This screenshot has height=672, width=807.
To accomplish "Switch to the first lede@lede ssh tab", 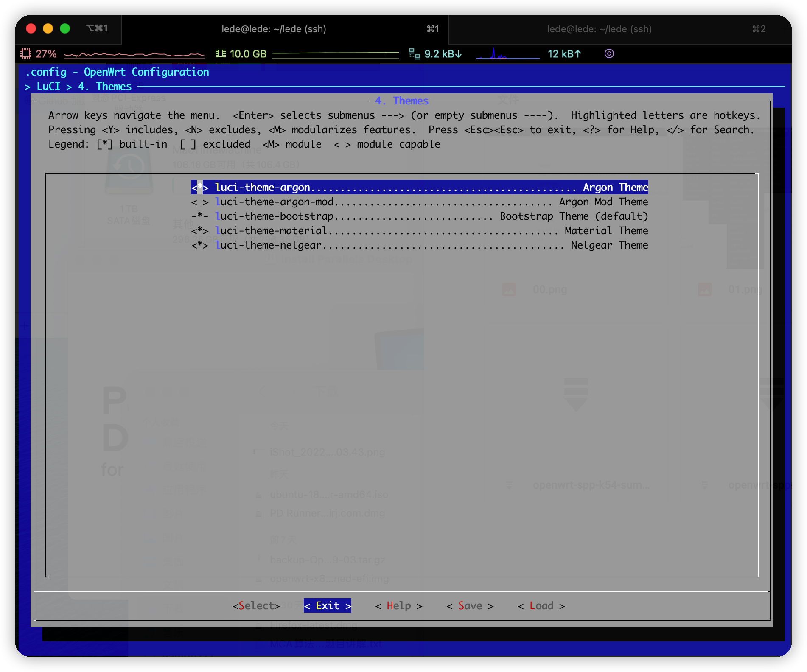I will point(285,29).
